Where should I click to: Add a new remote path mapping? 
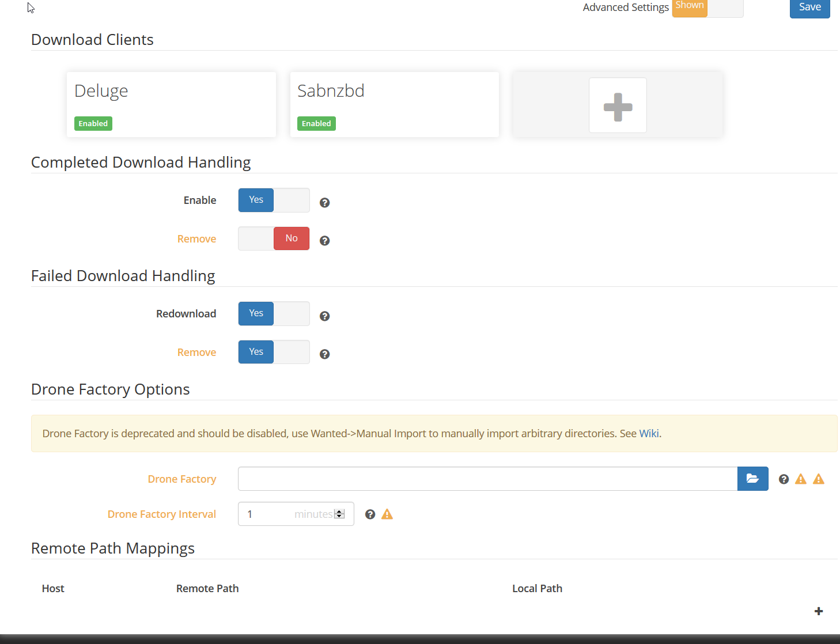point(819,611)
